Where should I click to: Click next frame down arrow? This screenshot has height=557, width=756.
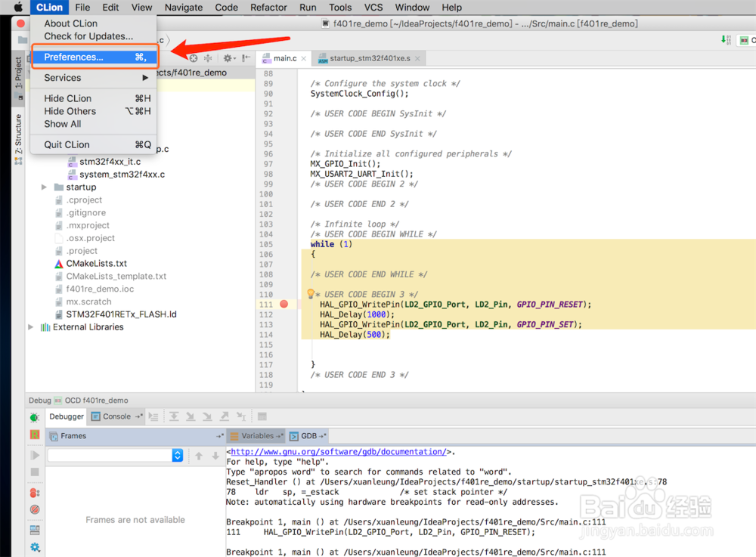coord(215,455)
